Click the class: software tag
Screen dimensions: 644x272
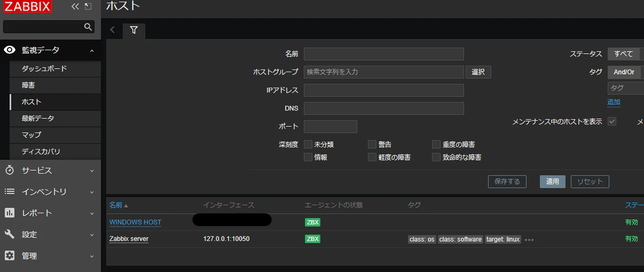(461, 239)
